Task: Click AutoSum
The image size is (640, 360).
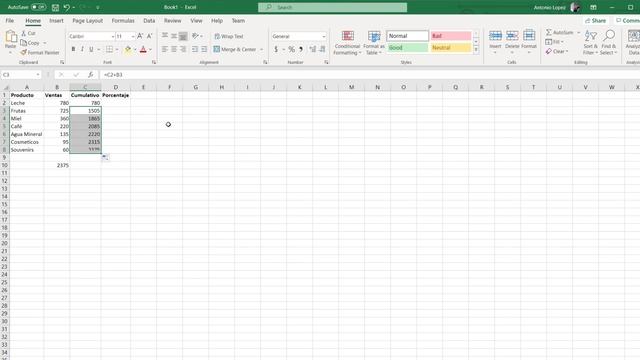Action: point(560,32)
